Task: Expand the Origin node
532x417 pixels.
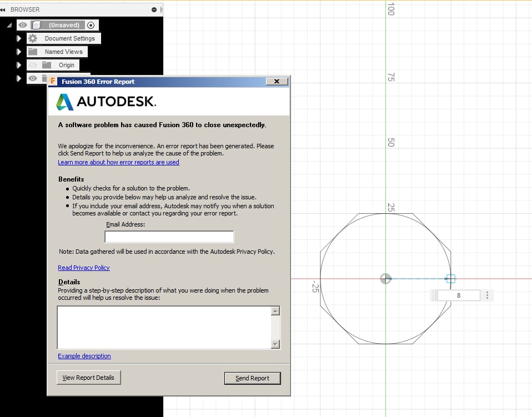Action: 19,65
